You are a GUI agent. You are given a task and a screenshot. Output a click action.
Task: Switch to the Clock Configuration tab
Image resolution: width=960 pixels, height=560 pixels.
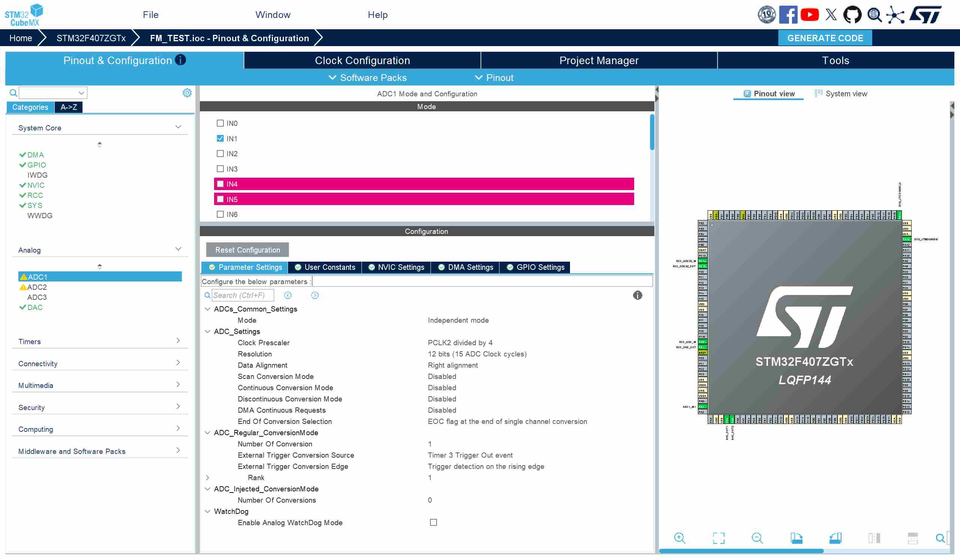[362, 60]
